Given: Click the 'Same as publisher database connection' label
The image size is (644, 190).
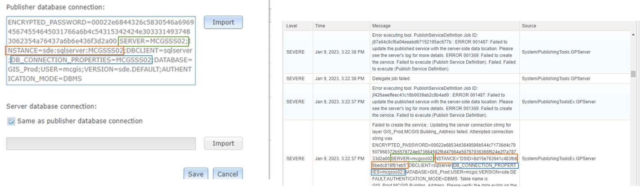Looking at the screenshot, I should [x=80, y=121].
